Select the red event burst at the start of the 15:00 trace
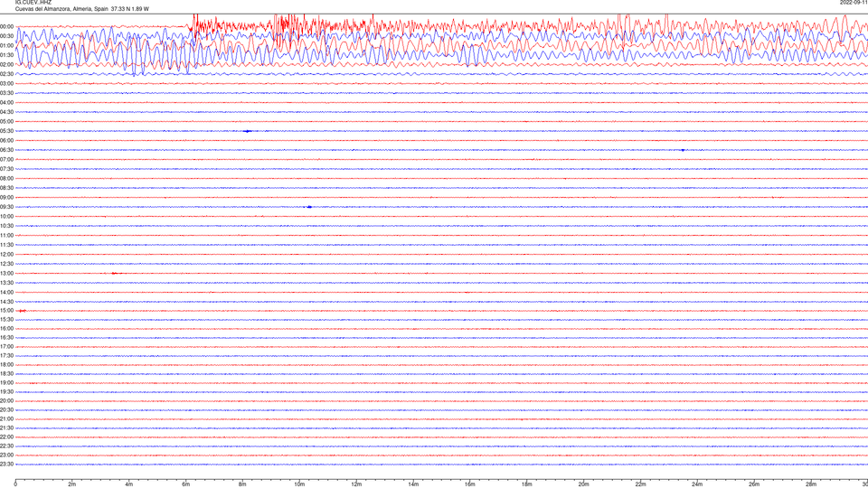 tap(22, 311)
